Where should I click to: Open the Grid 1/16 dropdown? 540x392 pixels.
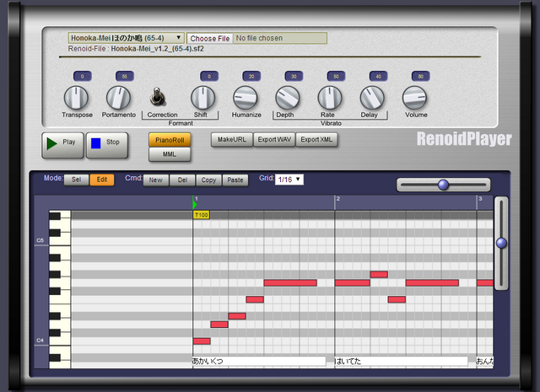click(x=289, y=180)
